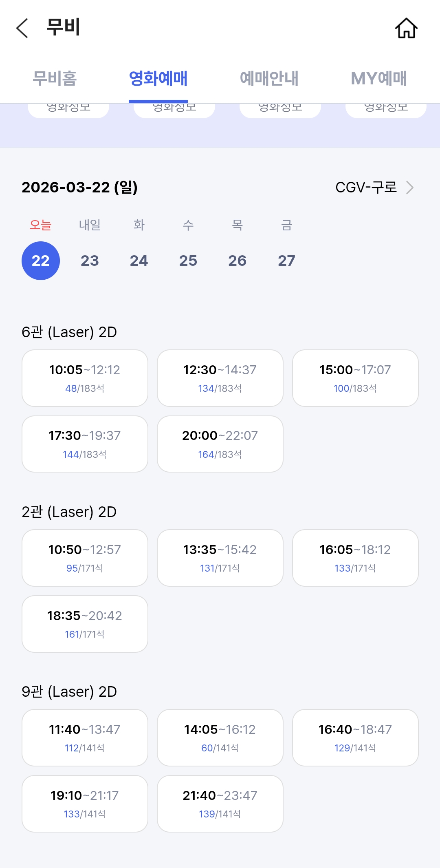The image size is (440, 868).
Task: Choose the 15:00~17:07 showtime
Action: point(355,378)
